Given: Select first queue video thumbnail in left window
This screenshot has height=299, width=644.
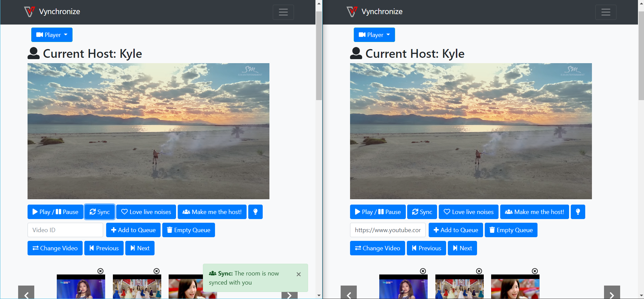Looking at the screenshot, I should click(81, 287).
